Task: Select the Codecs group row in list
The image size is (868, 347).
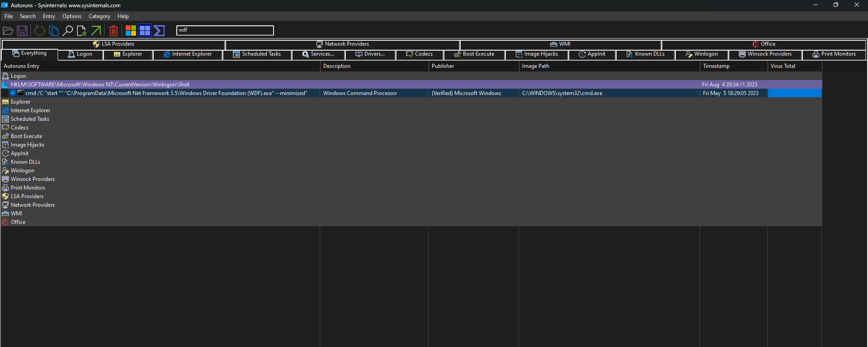Action: [411, 128]
